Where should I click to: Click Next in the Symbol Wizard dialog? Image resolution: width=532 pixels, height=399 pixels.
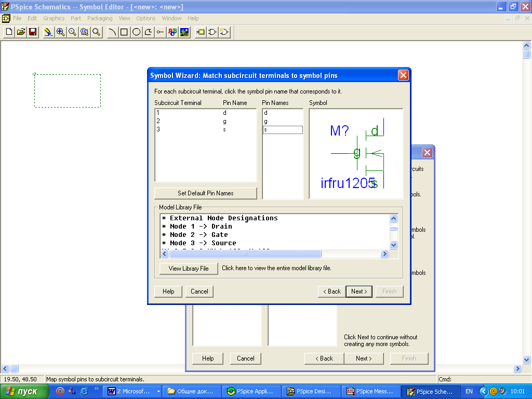pyautogui.click(x=359, y=291)
